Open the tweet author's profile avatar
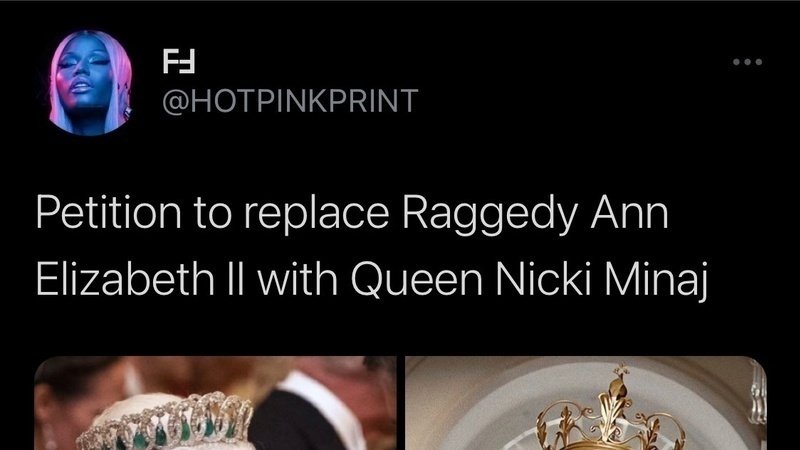 coord(90,83)
